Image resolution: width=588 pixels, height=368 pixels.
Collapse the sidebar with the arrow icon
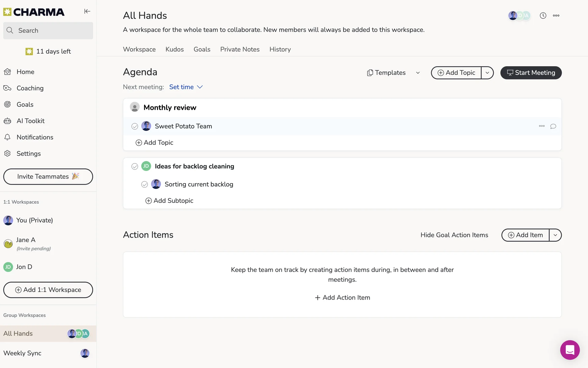pos(87,11)
